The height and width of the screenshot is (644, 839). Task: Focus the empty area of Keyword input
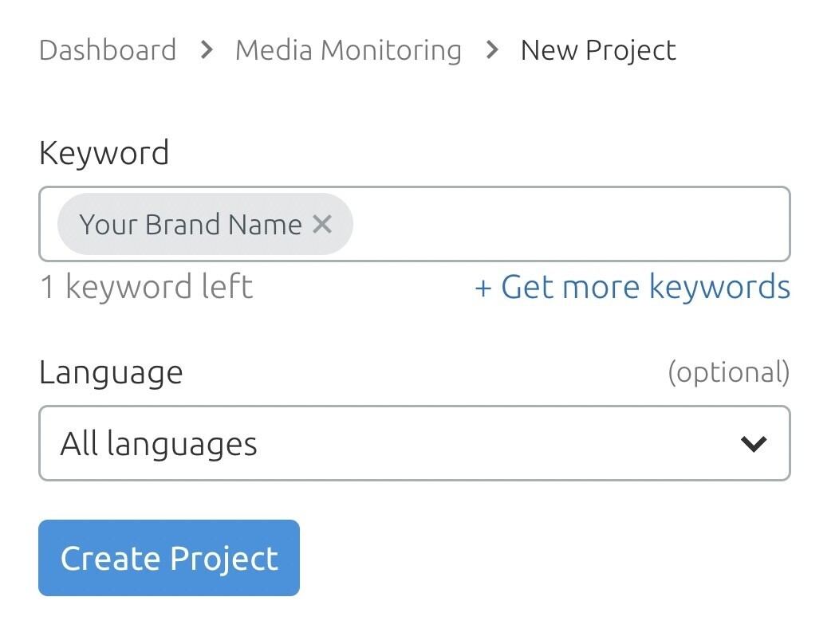570,224
